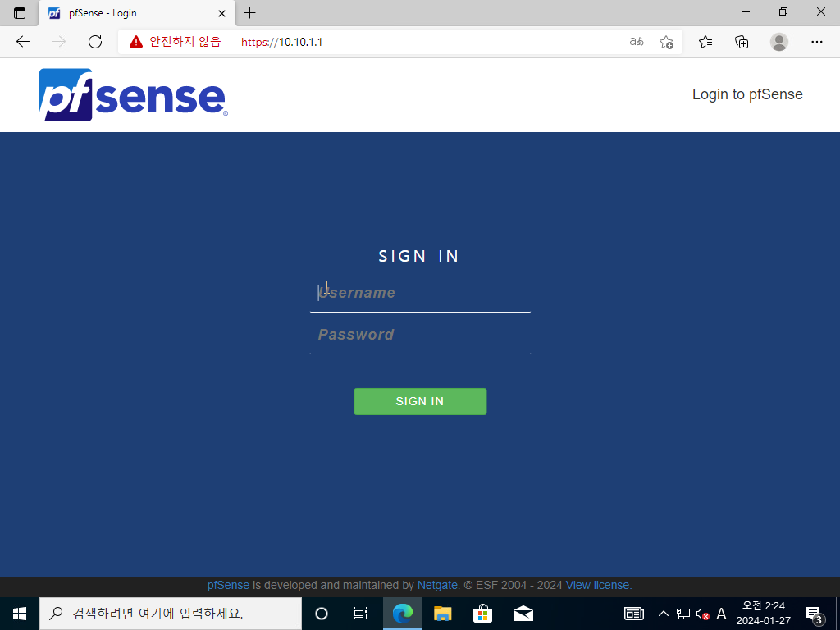Open Cortana circle icon

(322, 614)
